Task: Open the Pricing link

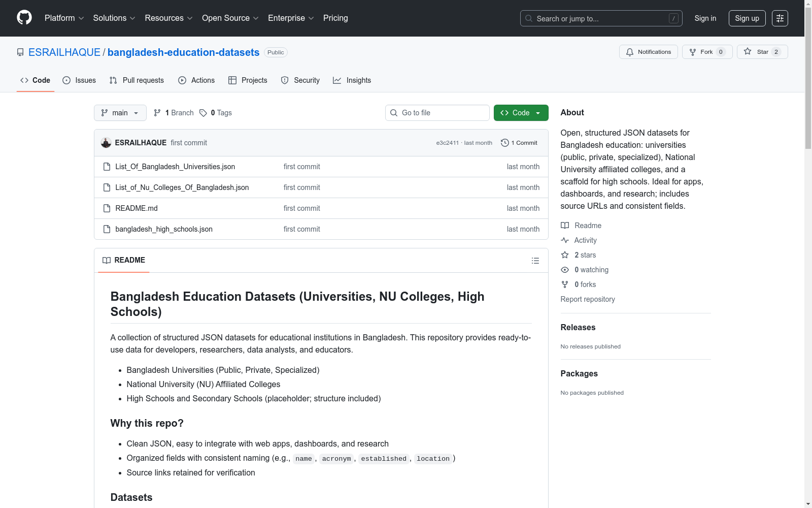Action: (335, 18)
